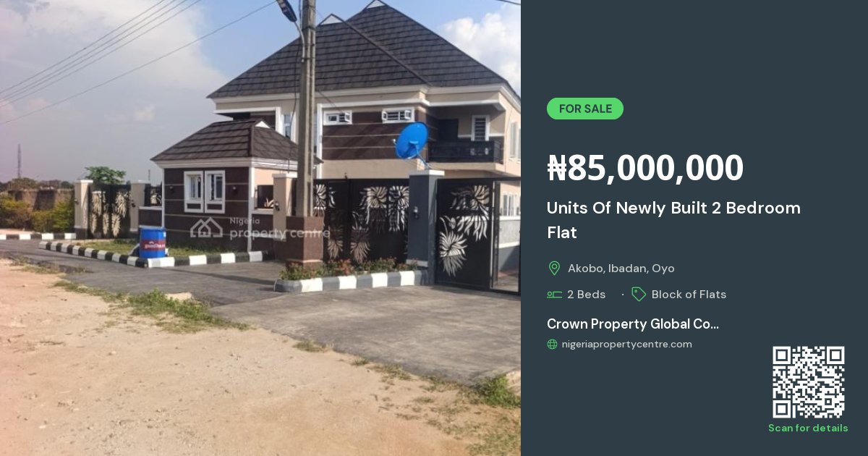
Task: Click Block of Flats label
Action: pos(689,295)
